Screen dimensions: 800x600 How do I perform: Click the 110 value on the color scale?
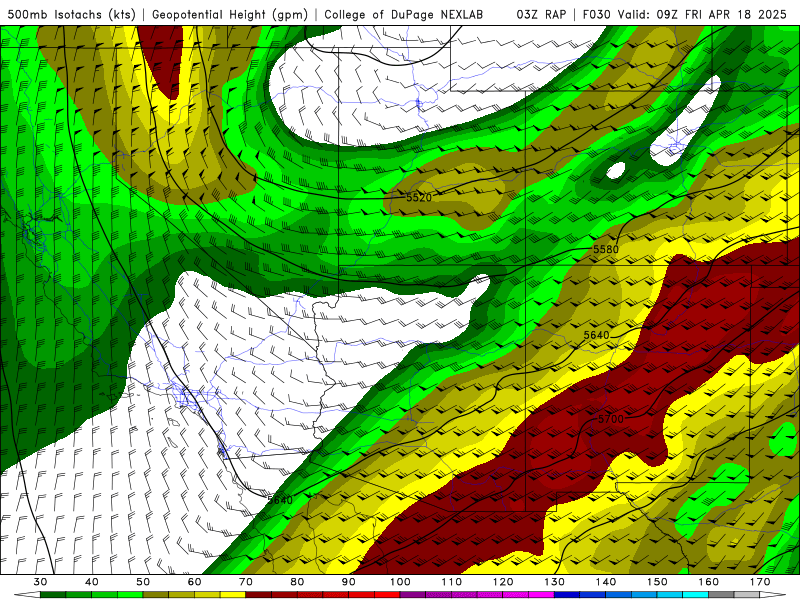pos(452,582)
